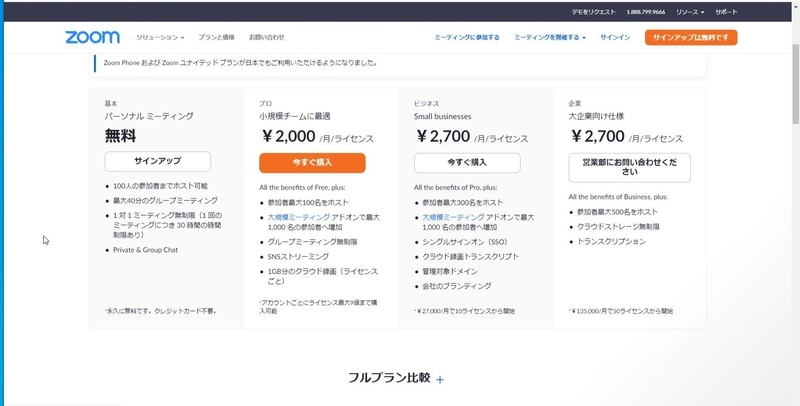The image size is (800, 406).
Task: Click クラウド録画トランスクリプト feature text
Action: 470,257
